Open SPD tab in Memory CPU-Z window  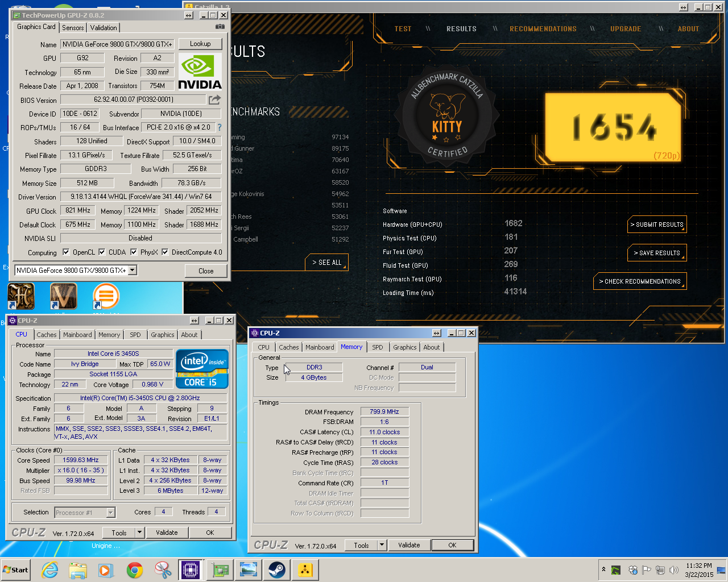tap(378, 347)
